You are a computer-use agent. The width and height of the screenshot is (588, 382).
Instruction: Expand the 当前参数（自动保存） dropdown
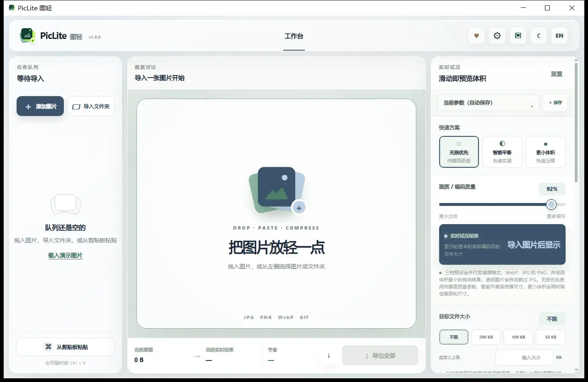pyautogui.click(x=488, y=103)
